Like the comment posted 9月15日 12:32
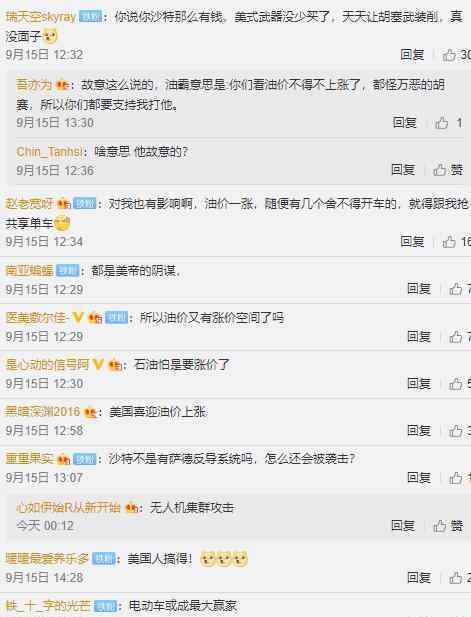The height and width of the screenshot is (617, 471). [450, 55]
